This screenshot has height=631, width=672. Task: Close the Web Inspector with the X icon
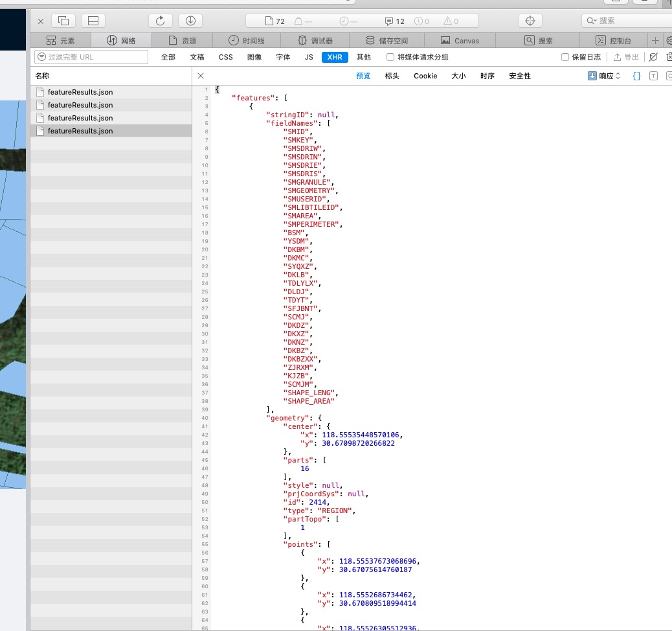(41, 21)
